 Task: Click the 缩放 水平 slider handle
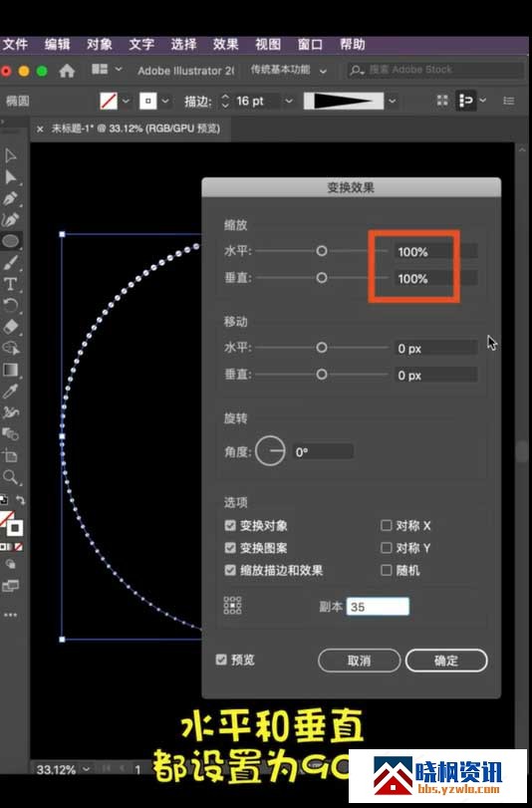[322, 251]
